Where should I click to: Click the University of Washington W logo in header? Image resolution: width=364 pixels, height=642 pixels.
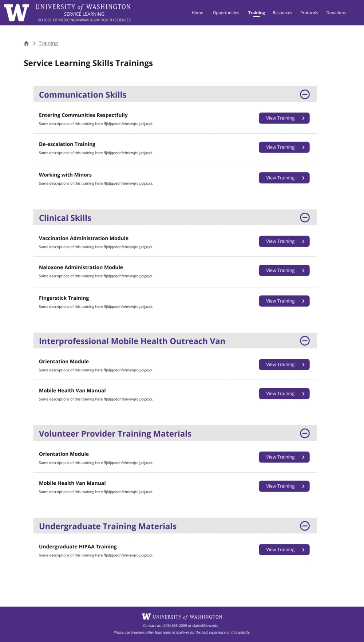(x=16, y=13)
